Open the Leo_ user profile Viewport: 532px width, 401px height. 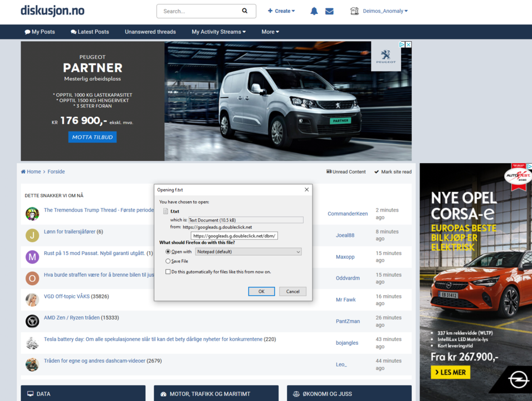(x=341, y=364)
